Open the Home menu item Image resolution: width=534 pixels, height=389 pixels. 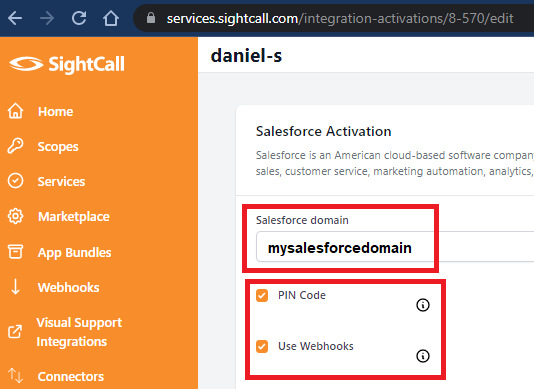(56, 112)
